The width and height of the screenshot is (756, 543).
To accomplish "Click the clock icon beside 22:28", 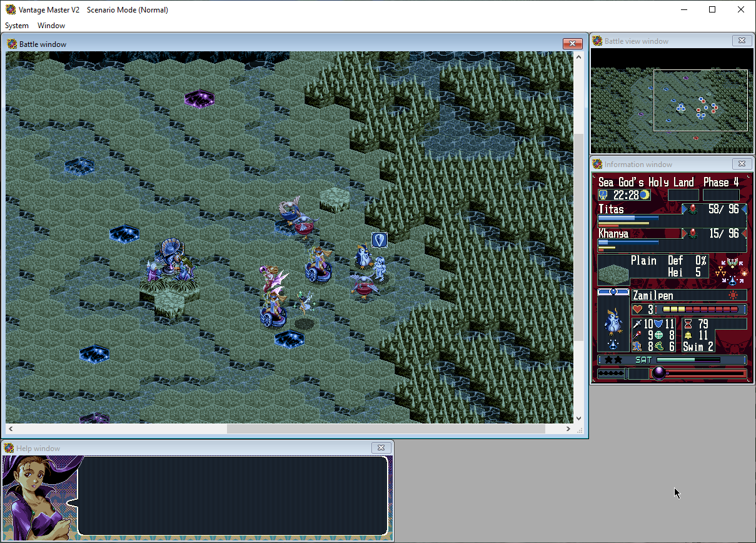I will pos(603,195).
